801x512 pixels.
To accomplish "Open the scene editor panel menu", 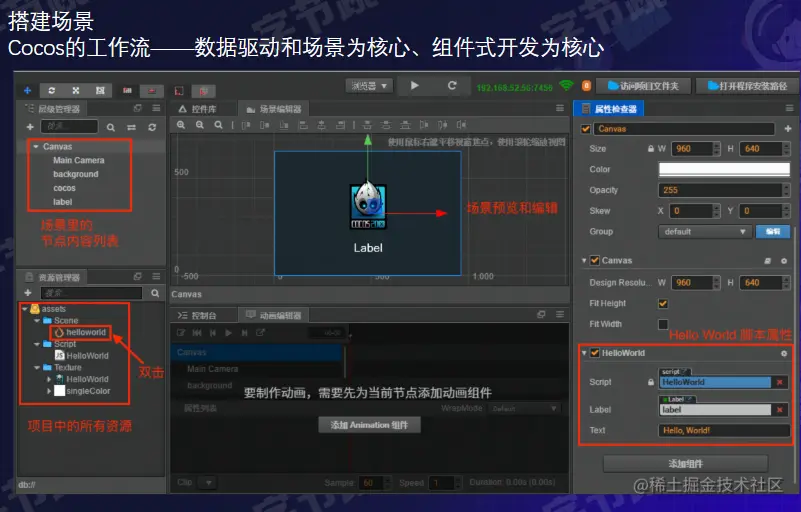I will click(x=560, y=108).
